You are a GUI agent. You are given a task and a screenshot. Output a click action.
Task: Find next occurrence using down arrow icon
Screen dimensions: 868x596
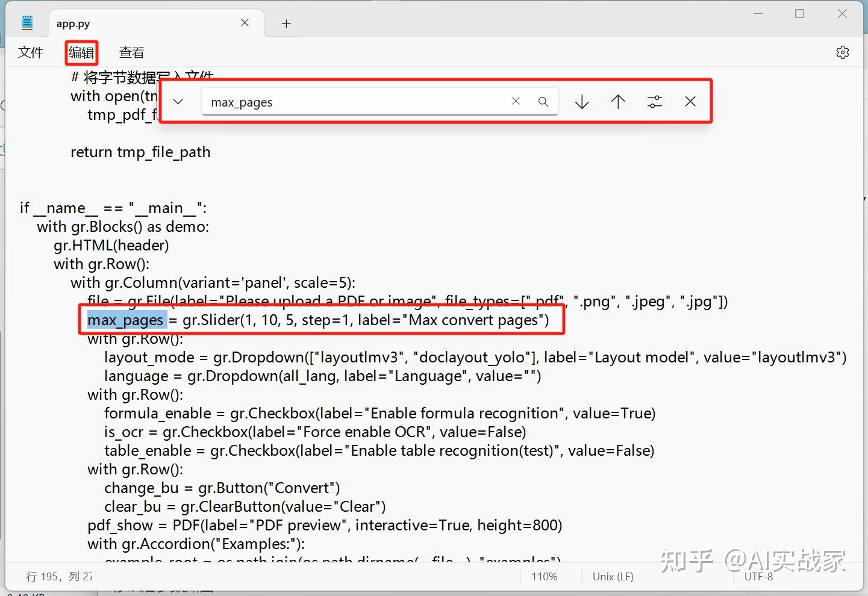(x=581, y=101)
